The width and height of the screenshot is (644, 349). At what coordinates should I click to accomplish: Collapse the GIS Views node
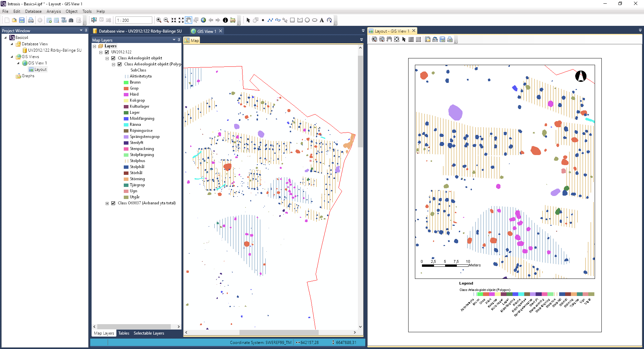[12, 57]
